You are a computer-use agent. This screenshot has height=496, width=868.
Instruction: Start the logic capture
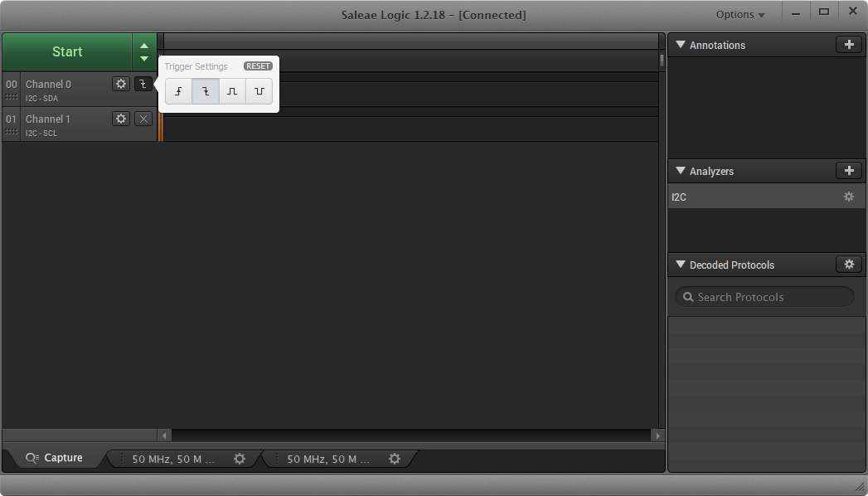(x=67, y=51)
